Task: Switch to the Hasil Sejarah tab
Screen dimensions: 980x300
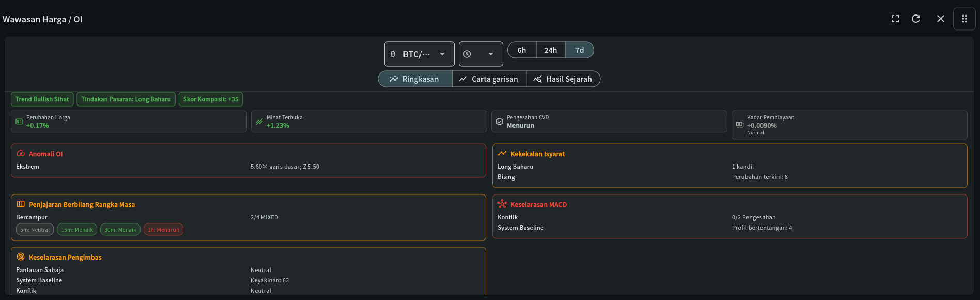Action: 563,79
